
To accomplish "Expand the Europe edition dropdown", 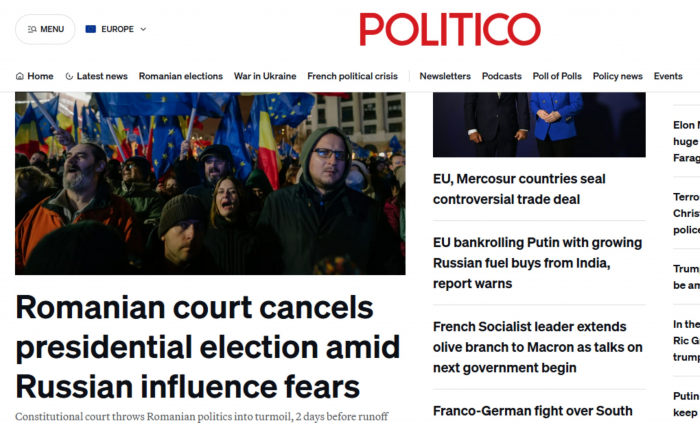I will pos(117,29).
